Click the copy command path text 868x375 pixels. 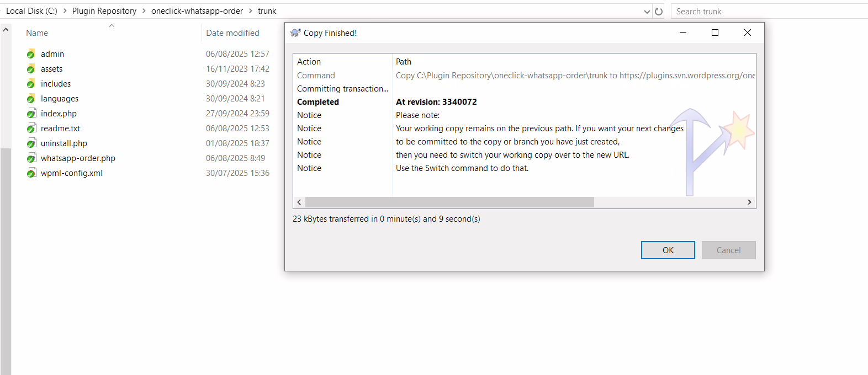575,76
